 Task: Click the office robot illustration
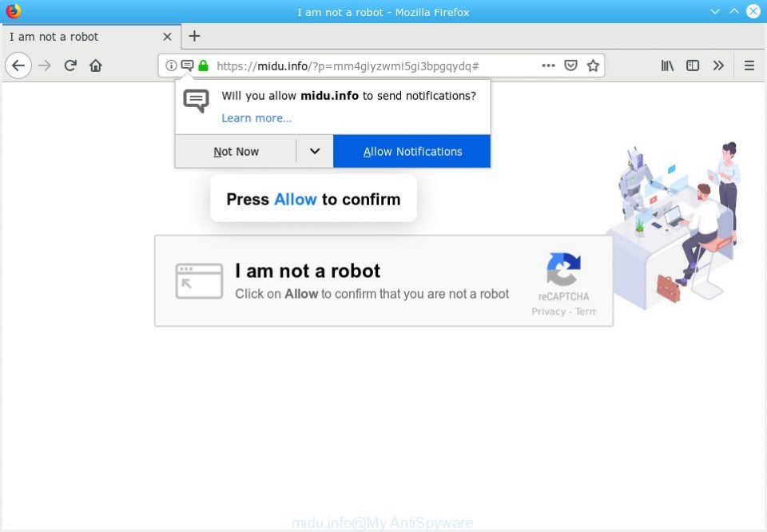[675, 225]
